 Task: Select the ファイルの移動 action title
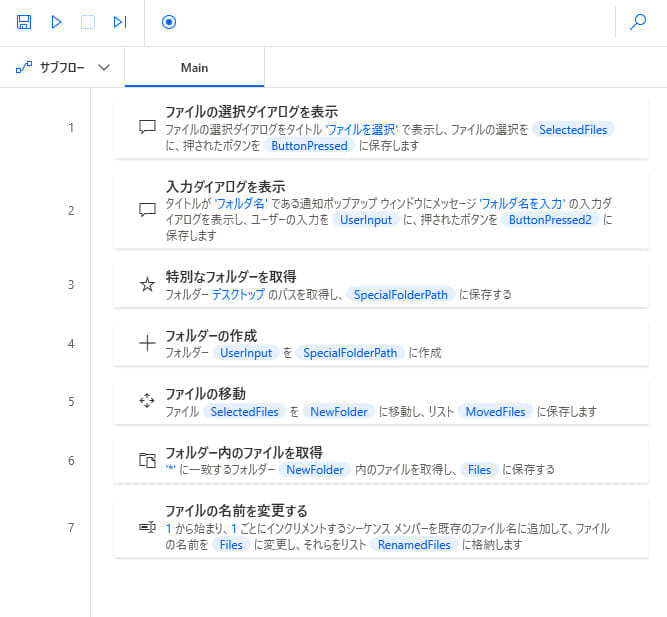coord(205,394)
